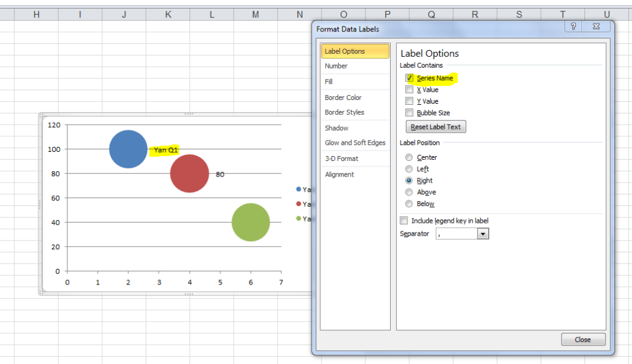Click the 80 data label beside red bubble

(220, 175)
